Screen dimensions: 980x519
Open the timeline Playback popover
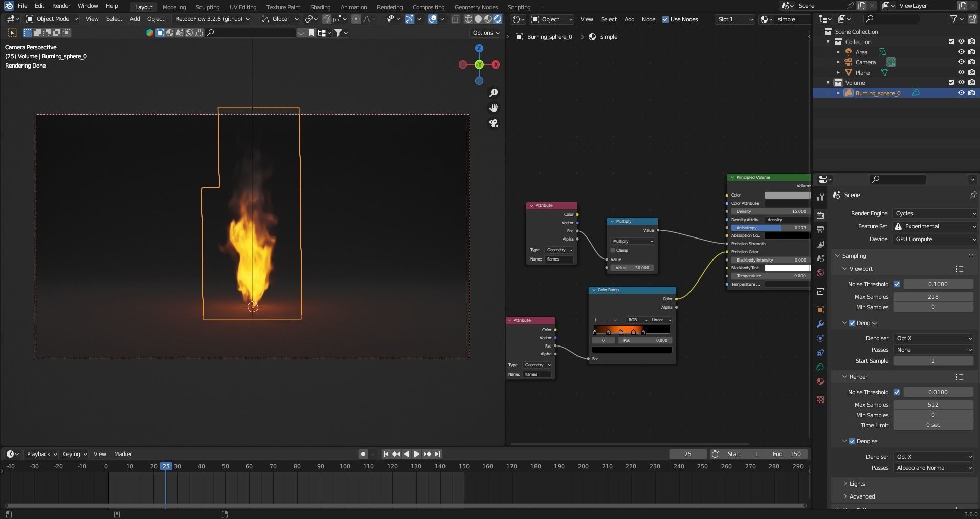pyautogui.click(x=41, y=454)
